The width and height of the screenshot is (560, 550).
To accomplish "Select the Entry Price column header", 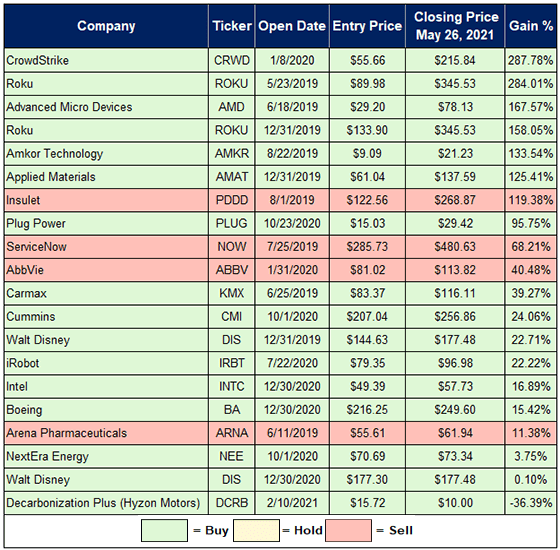I will (x=368, y=26).
